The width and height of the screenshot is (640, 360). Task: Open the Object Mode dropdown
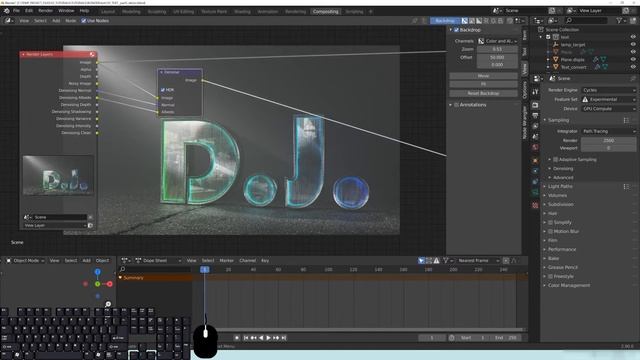coord(25,260)
